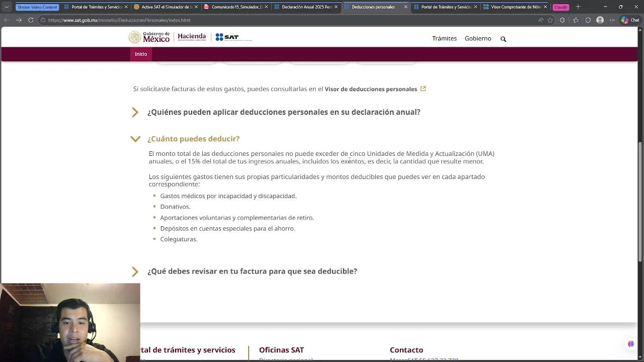Open a new tab with the plus icon
The width and height of the screenshot is (644, 362).
click(x=578, y=7)
